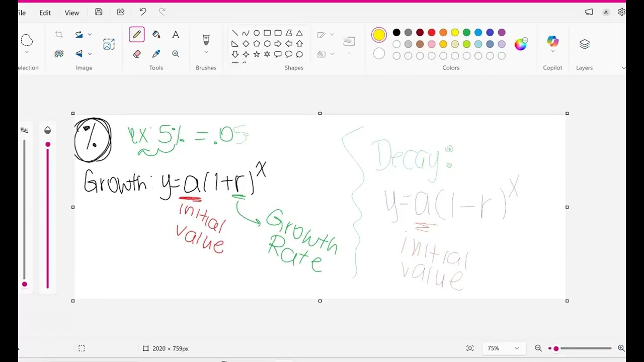Pick the black color swatch
644x362 pixels.
click(396, 33)
